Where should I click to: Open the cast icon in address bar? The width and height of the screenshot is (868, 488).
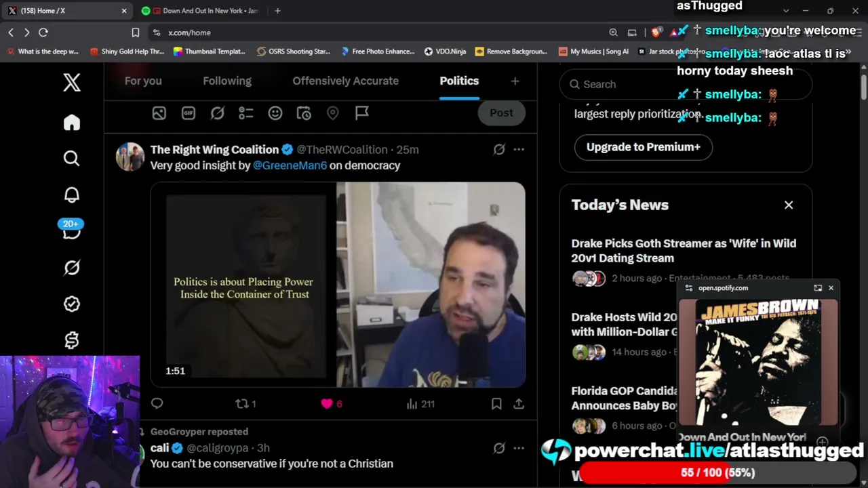pos(632,33)
